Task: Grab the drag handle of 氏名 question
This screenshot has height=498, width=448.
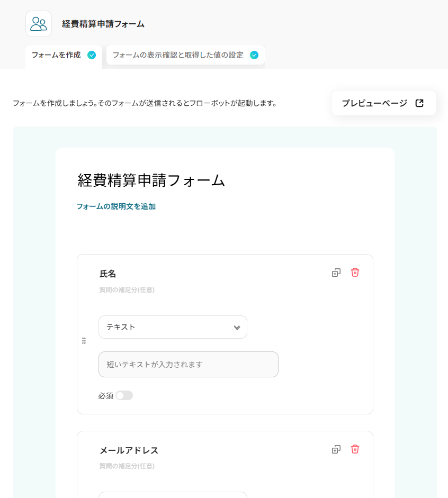Action: pos(84,341)
